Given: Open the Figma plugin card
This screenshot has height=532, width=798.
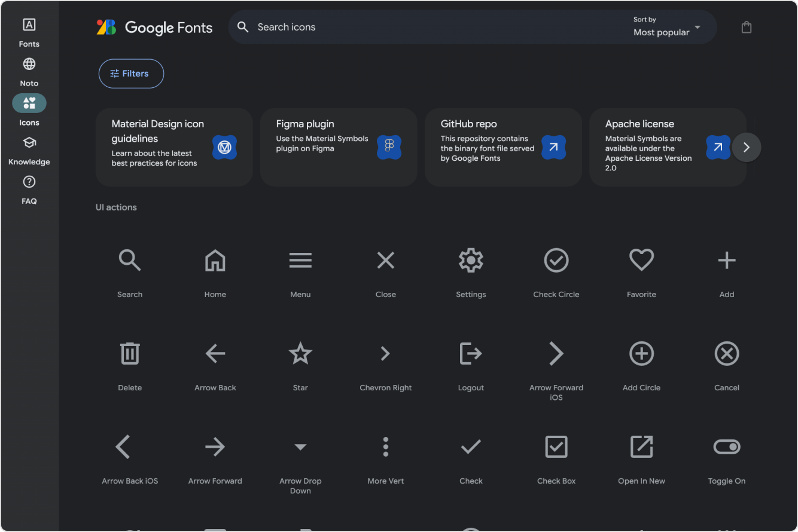Looking at the screenshot, I should [339, 147].
